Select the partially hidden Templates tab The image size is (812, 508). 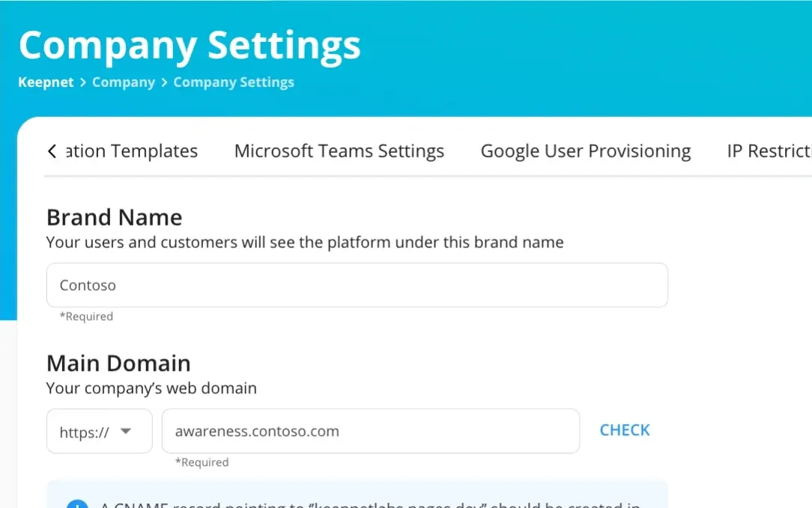132,151
